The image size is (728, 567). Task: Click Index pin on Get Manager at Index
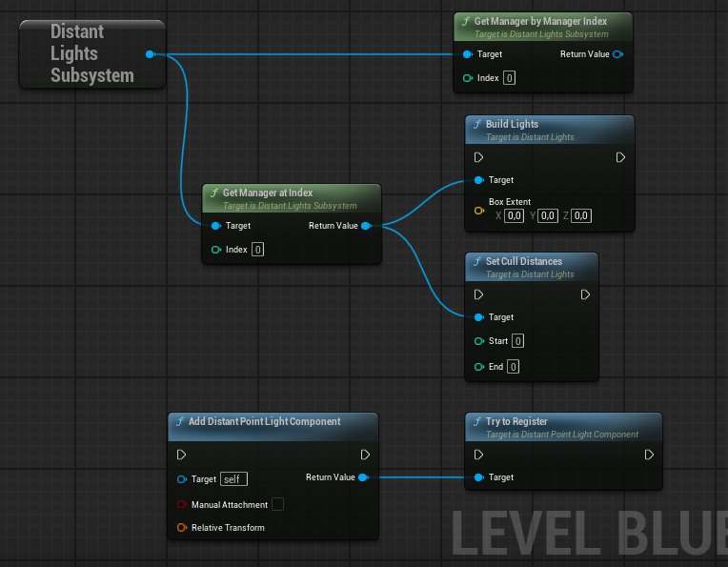tap(216, 250)
